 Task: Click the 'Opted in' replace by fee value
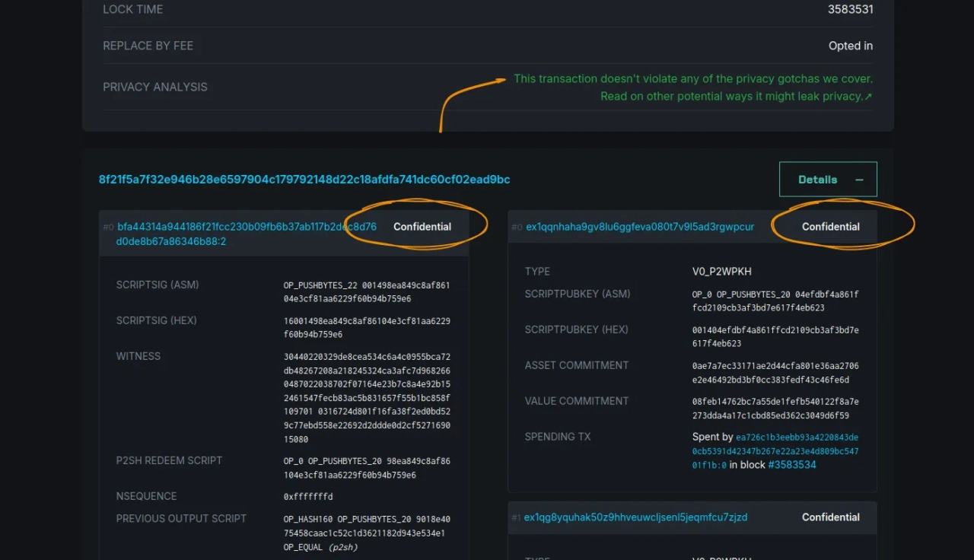850,46
